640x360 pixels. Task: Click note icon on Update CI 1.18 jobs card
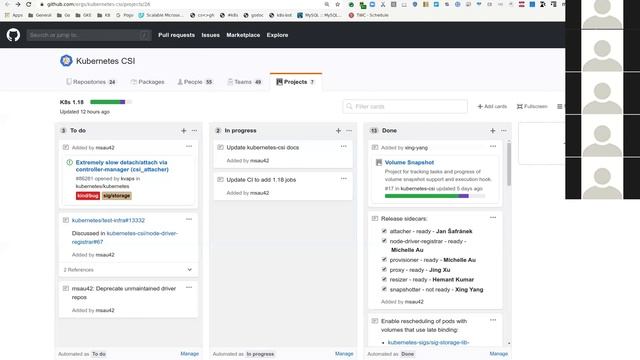point(220,180)
